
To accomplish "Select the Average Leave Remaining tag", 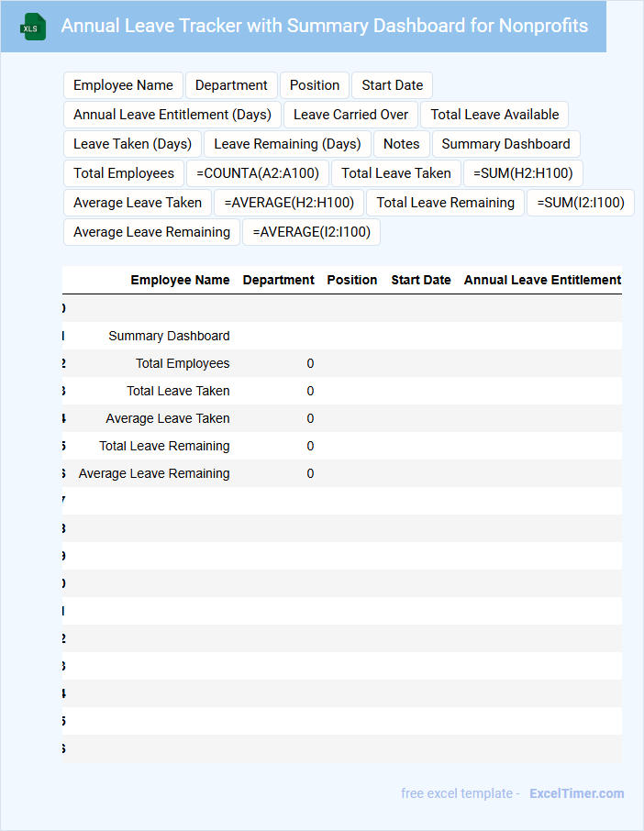I will (x=152, y=232).
